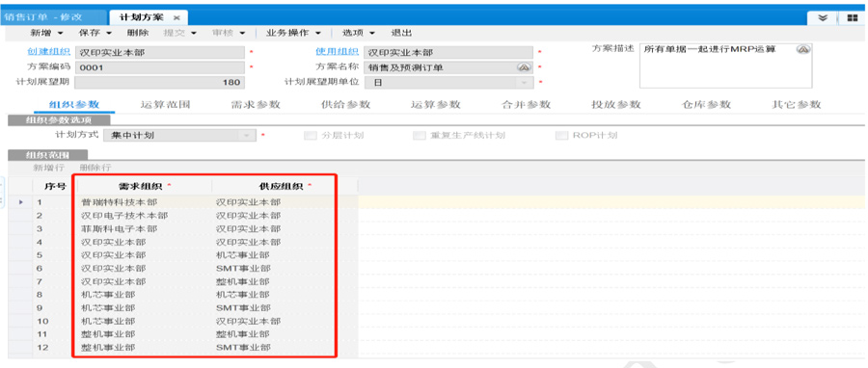Select row 8 demand cell 机芯事业部
Screen dimensions: 868x368
tap(144, 295)
